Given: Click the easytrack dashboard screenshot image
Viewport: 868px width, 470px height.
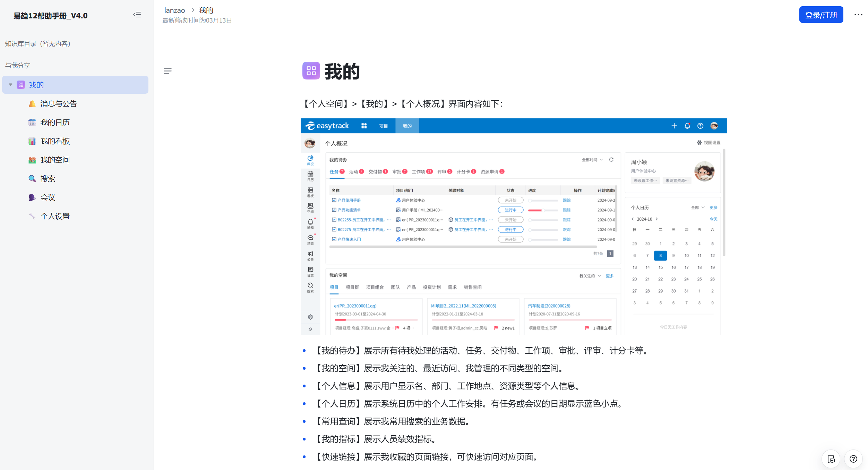Looking at the screenshot, I should click(513, 226).
